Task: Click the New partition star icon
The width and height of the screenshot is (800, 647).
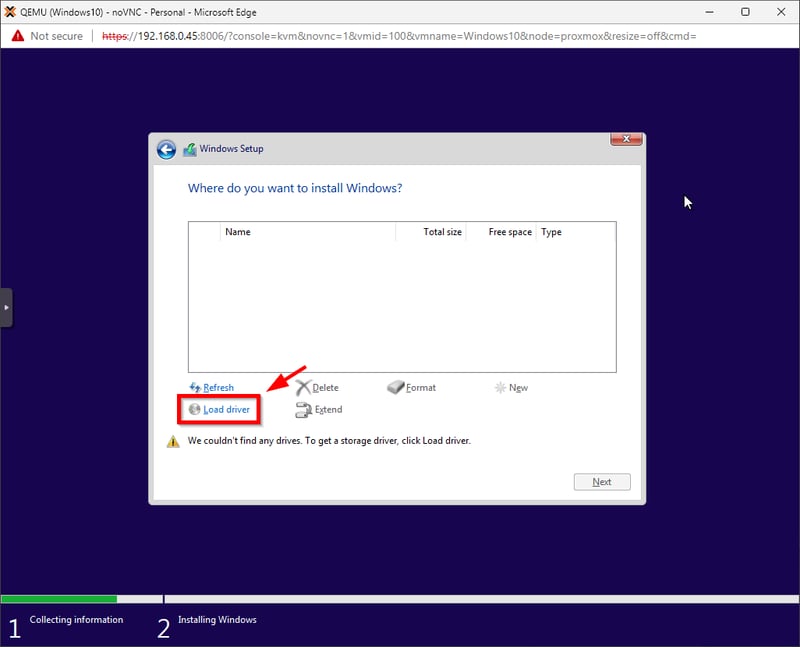Action: click(x=501, y=388)
